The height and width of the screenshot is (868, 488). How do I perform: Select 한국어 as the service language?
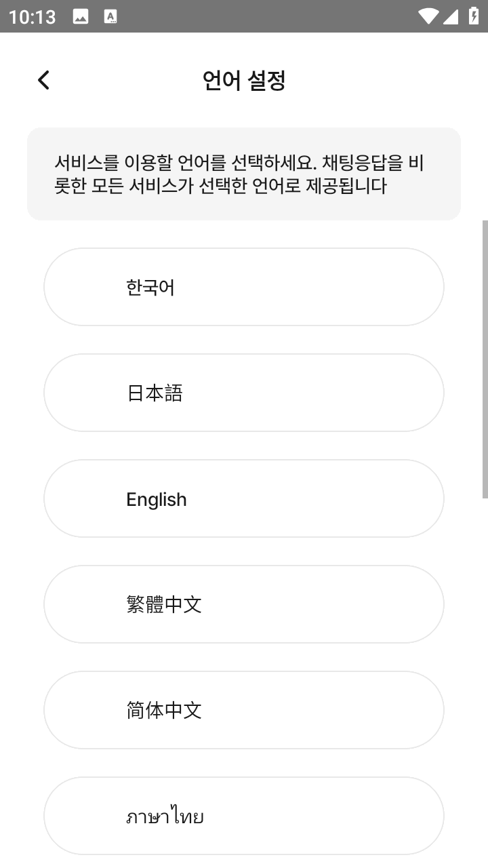[244, 287]
